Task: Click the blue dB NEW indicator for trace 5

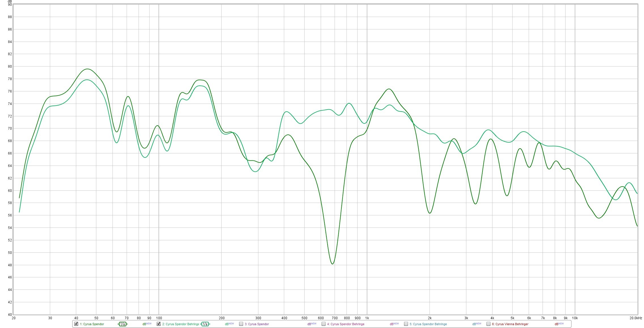Action: click(477, 324)
